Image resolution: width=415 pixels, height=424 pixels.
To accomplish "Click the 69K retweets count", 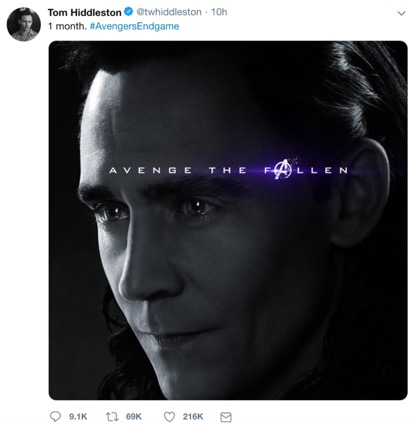I will [134, 416].
